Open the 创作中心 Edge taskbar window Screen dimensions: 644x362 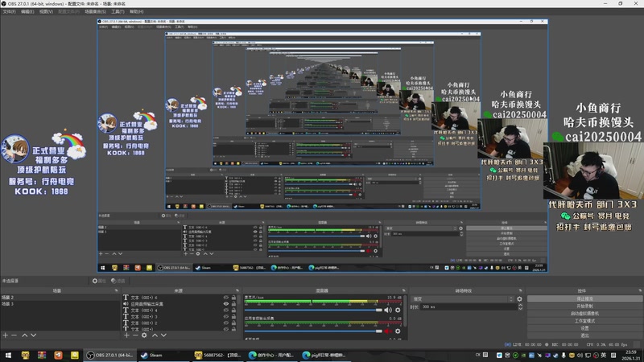click(x=271, y=355)
